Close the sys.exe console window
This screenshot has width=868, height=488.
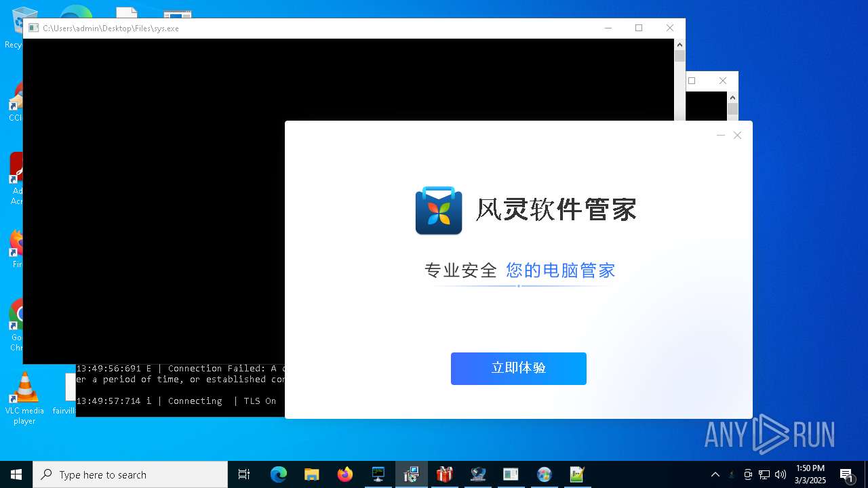670,28
